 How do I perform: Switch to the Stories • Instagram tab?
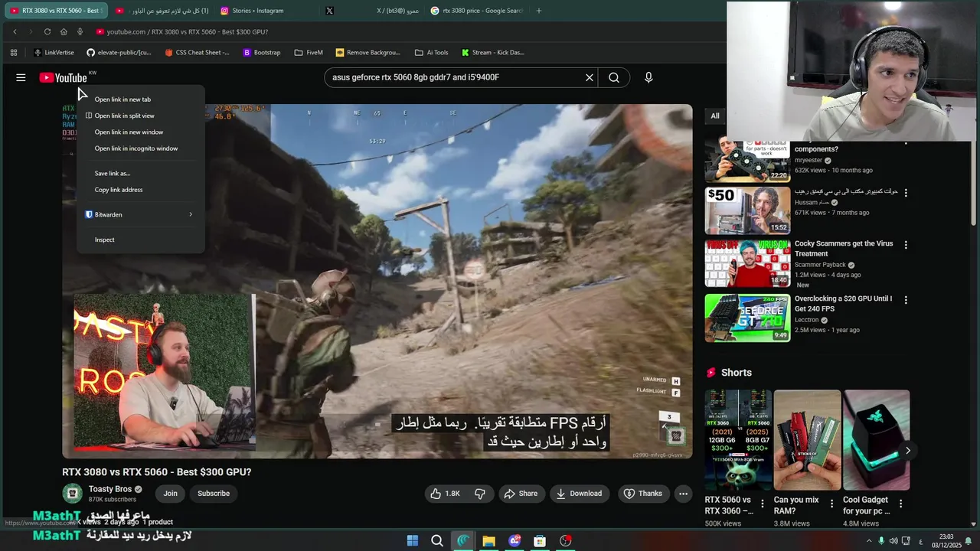click(x=258, y=11)
